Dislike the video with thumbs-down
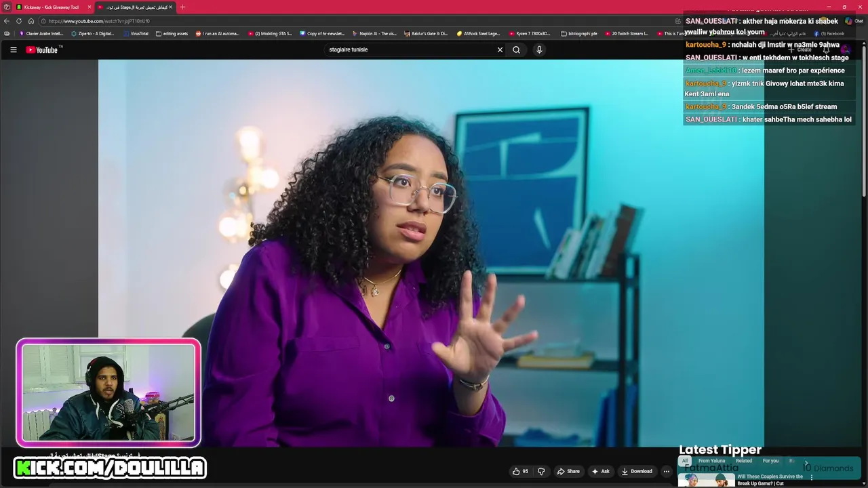Screen dimensions: 868x488 pos(541,471)
